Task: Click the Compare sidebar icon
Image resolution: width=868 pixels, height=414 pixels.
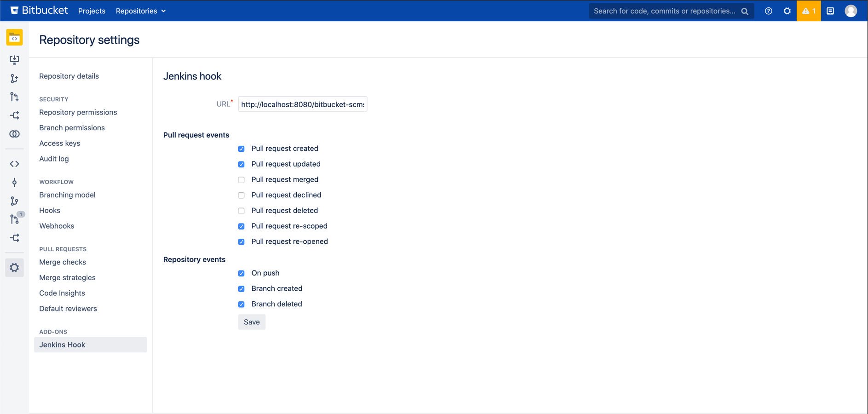Action: coord(14,134)
